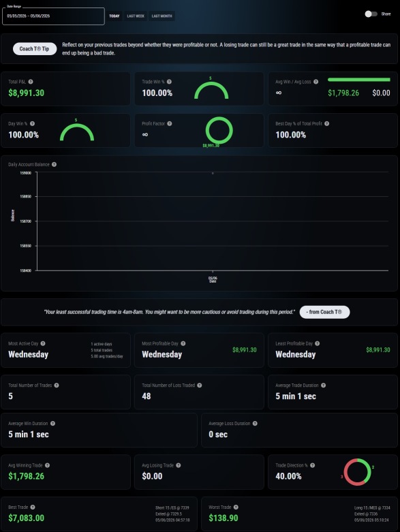Click the Worst Trade value $138.90
Viewport: 400px width, 532px height.
coord(224,518)
